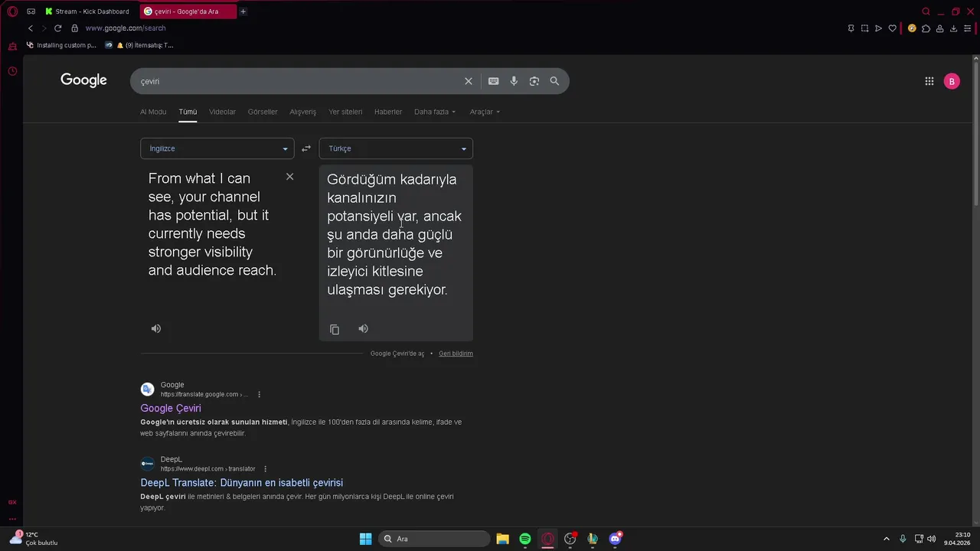Open Opera easy setup menu
The height and width of the screenshot is (551, 980).
[x=967, y=28]
